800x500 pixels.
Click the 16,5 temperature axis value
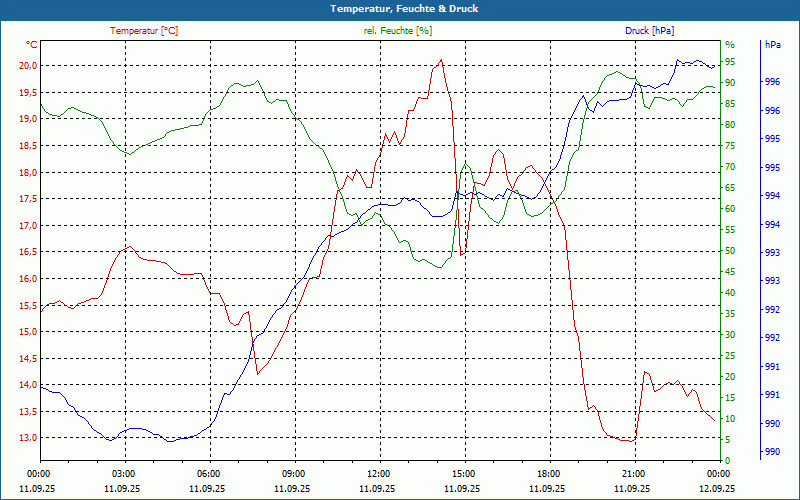coord(29,252)
